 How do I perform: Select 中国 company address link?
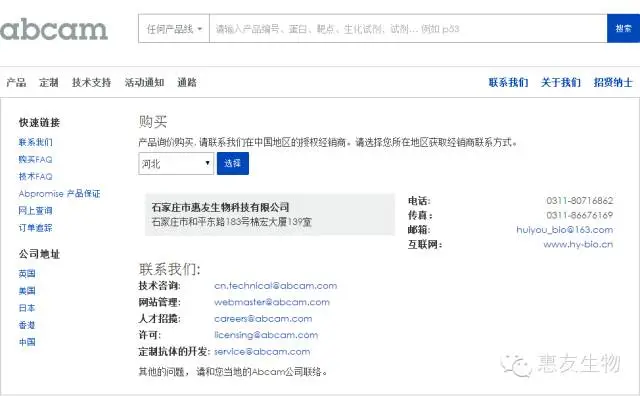click(27, 342)
